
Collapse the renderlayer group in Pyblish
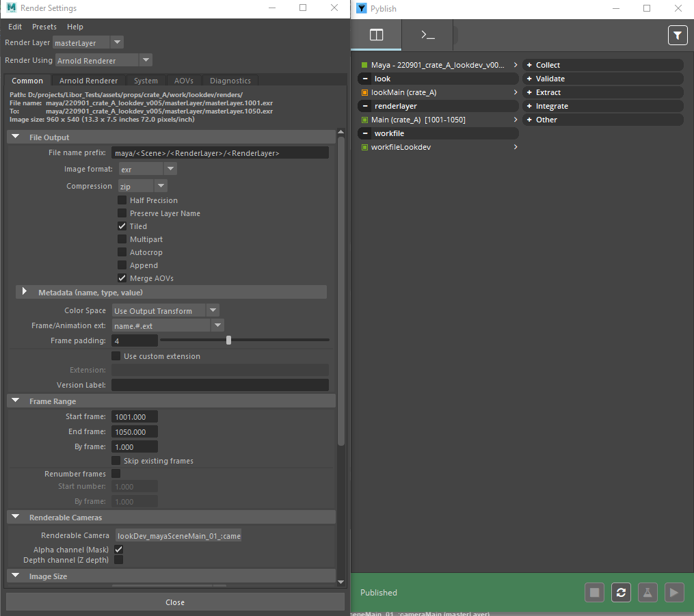(x=365, y=106)
